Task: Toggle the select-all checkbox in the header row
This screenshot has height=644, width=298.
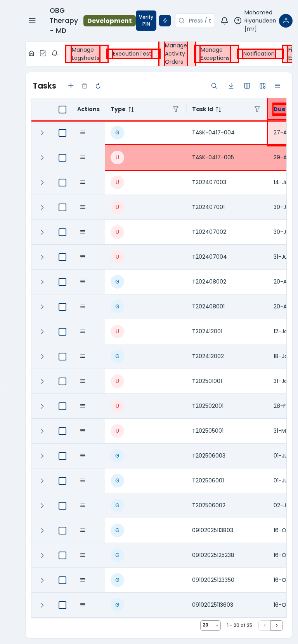Action: [x=62, y=110]
